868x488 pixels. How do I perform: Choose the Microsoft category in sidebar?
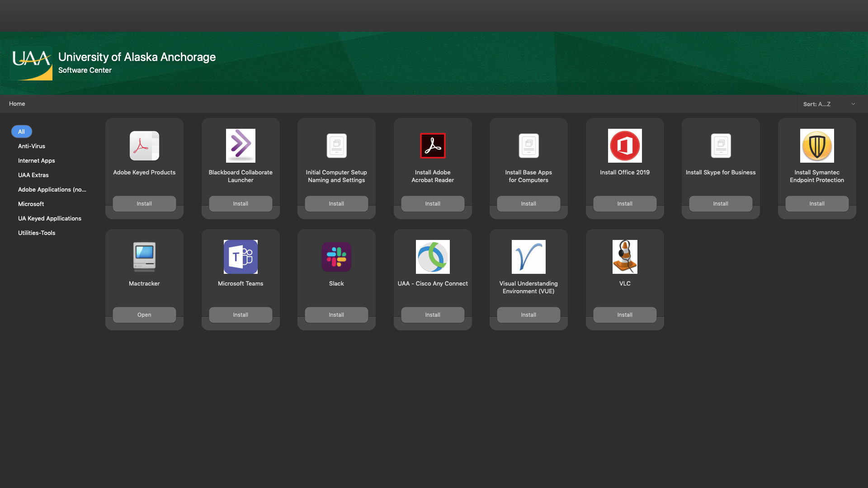(x=31, y=204)
